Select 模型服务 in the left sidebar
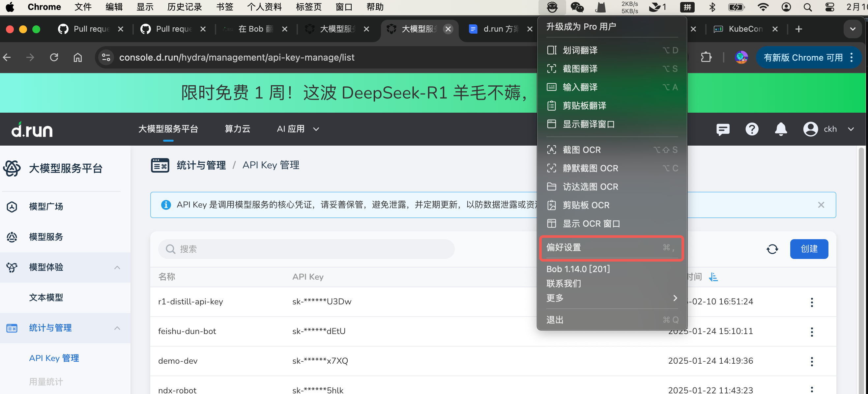This screenshot has height=394, width=868. pos(46,237)
